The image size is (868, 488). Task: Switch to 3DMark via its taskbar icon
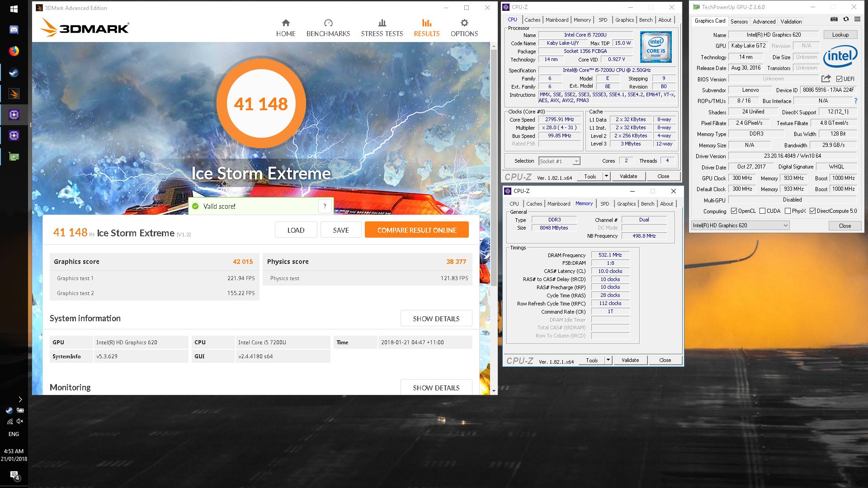[14, 94]
